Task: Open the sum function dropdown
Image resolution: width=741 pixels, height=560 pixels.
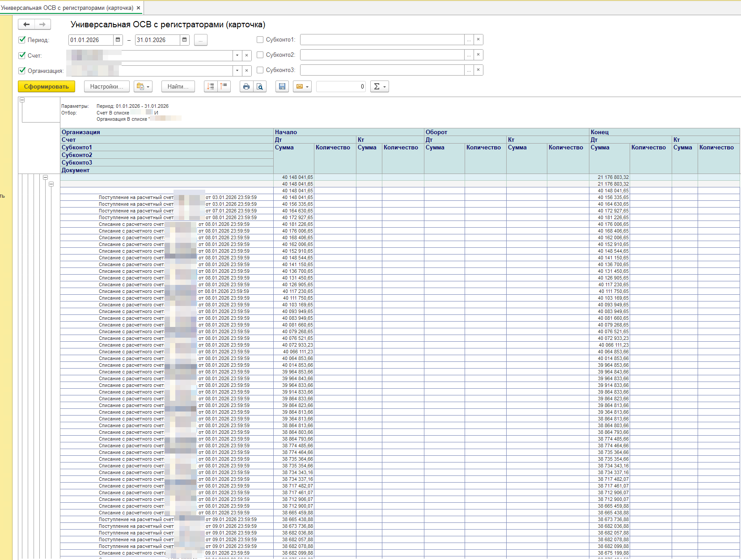Action: (380, 86)
